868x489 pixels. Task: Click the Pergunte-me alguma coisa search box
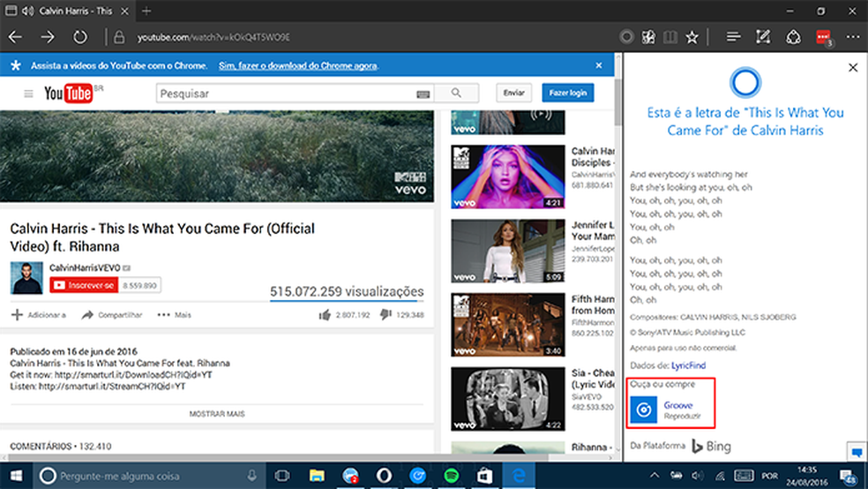(x=151, y=476)
